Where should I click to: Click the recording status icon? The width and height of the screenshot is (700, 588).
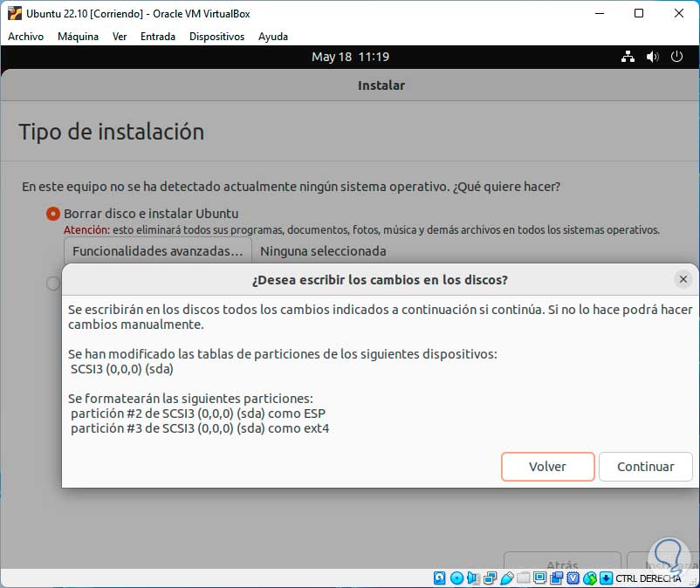(556, 578)
